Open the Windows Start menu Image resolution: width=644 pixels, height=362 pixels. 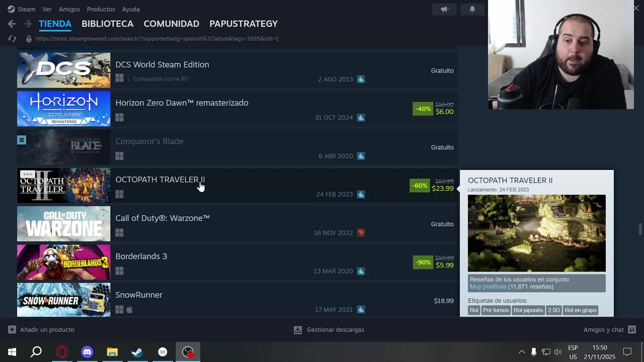[12, 352]
